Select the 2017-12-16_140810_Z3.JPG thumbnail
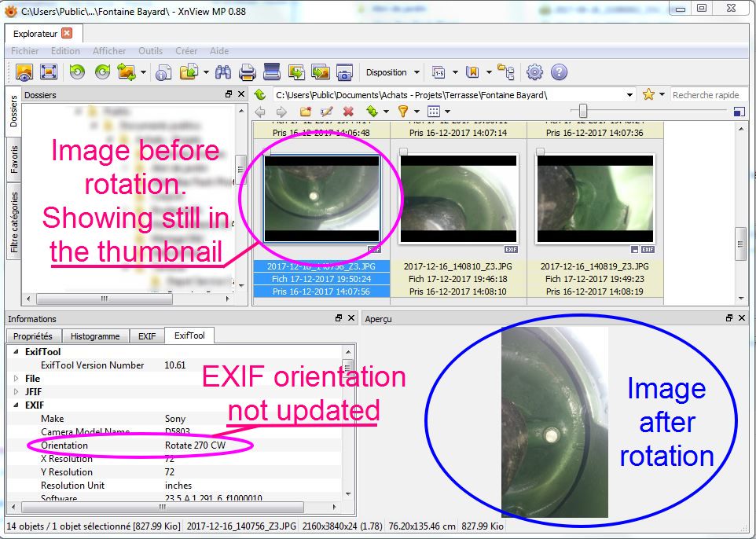The height and width of the screenshot is (539, 756). (458, 199)
